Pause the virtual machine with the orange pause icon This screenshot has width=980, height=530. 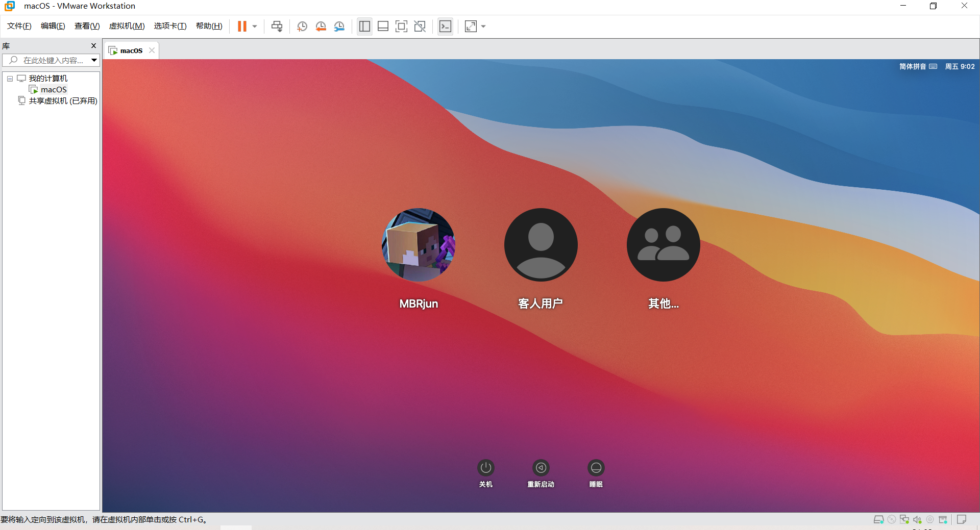(x=242, y=26)
